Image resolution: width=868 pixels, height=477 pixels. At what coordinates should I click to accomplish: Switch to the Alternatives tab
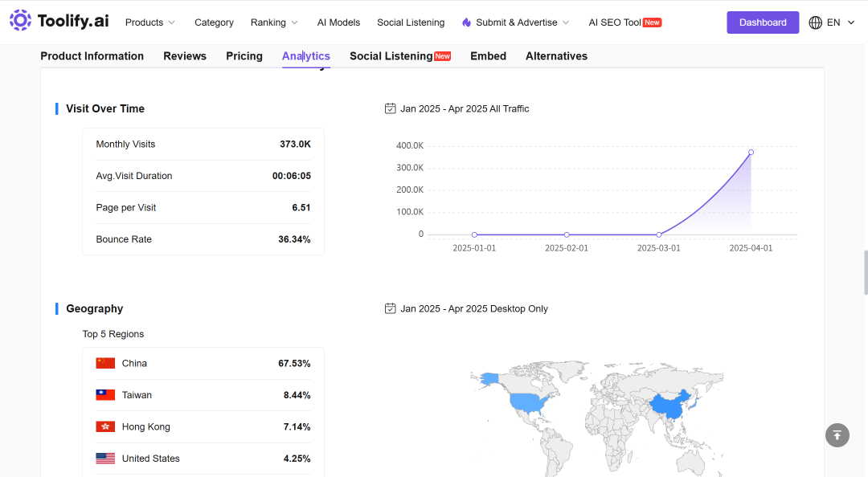(x=556, y=56)
